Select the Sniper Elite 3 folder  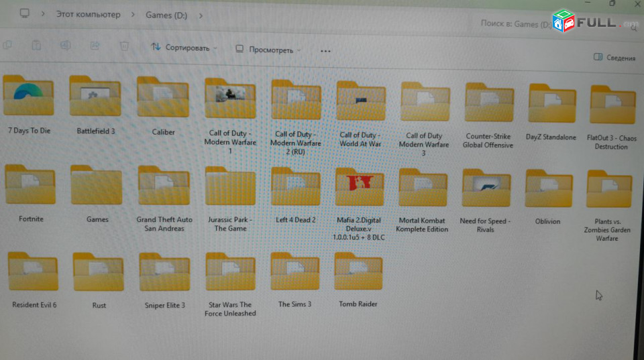click(164, 272)
